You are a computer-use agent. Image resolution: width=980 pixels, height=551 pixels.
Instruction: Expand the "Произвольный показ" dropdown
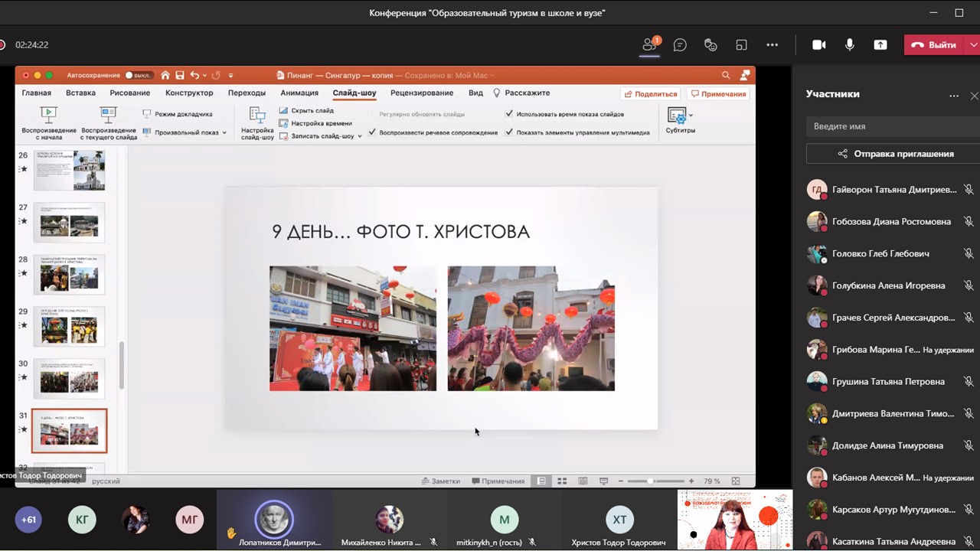(224, 133)
